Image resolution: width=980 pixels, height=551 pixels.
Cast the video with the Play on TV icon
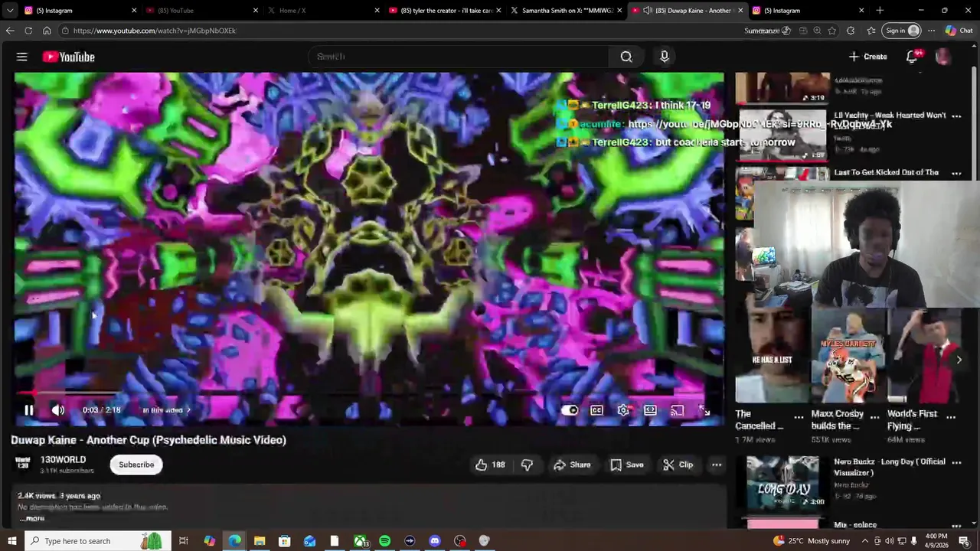[x=677, y=410]
